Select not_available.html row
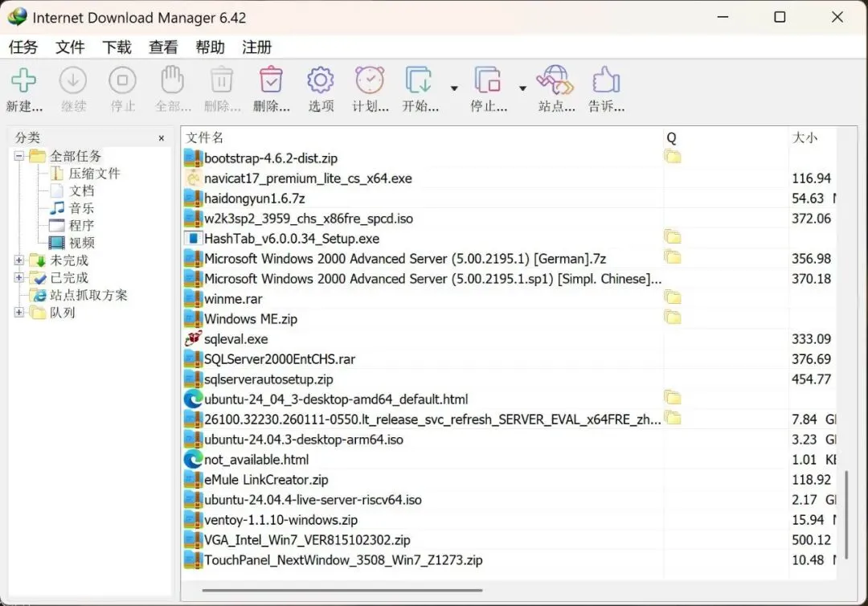 510,460
